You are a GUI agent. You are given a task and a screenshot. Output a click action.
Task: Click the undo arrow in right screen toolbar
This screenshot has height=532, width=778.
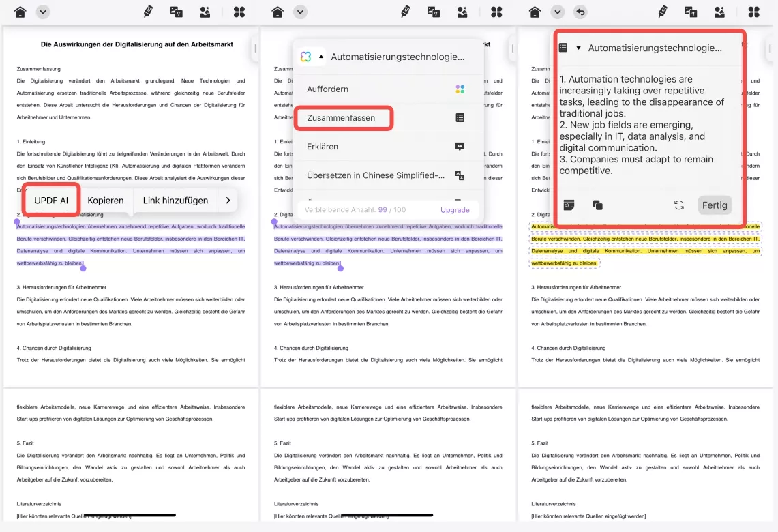(x=580, y=12)
